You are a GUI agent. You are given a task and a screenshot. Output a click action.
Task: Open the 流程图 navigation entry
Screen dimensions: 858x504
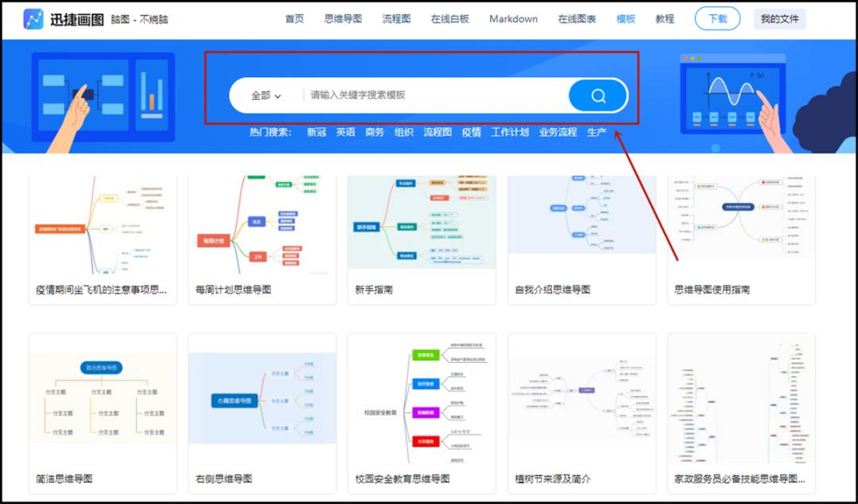point(395,18)
